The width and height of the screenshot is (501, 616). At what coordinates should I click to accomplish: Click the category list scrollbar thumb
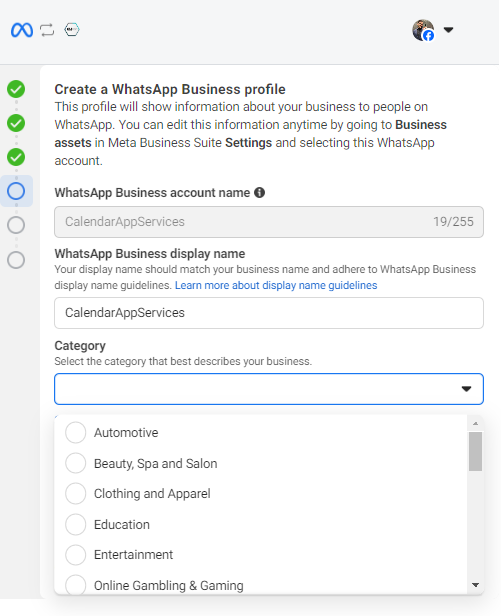point(475,451)
